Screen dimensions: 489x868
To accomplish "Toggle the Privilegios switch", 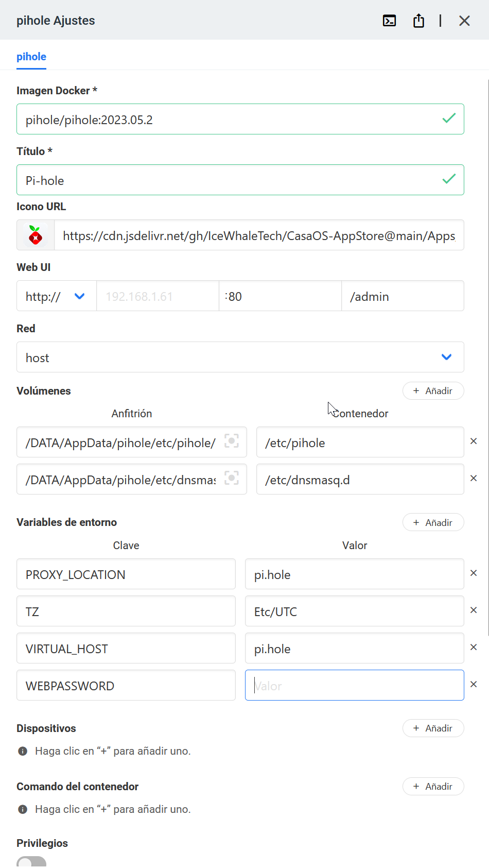I will coord(31,862).
